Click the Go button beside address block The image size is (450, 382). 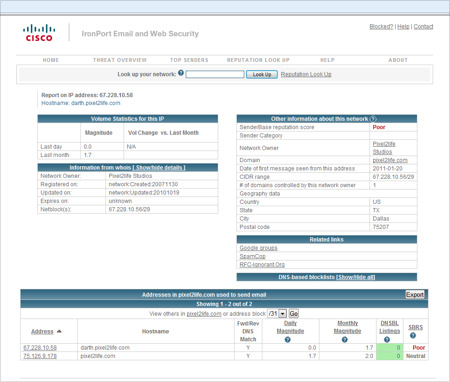coord(293,314)
